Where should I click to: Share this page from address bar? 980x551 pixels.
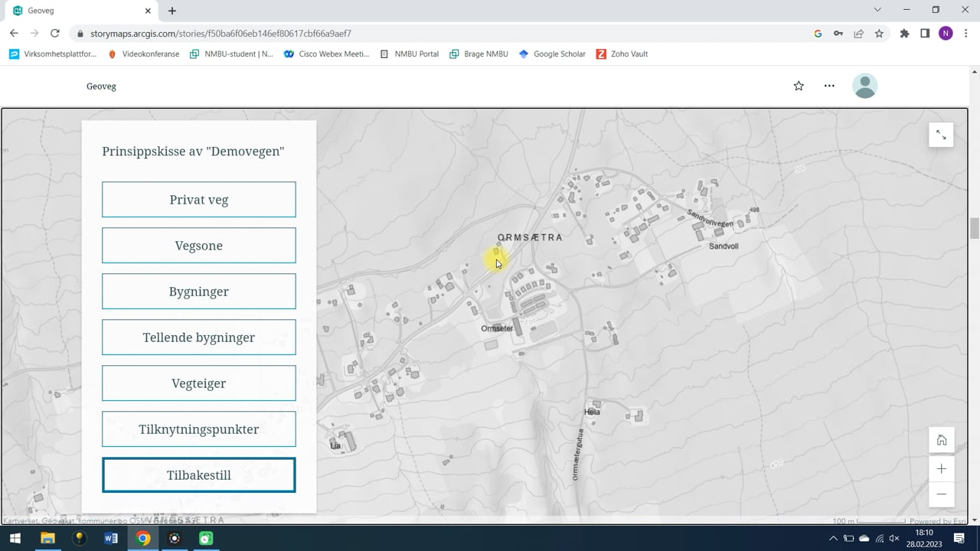(x=858, y=34)
